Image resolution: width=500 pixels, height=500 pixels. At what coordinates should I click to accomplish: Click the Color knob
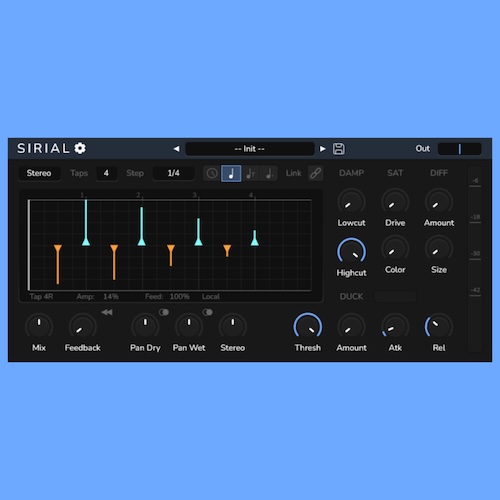point(395,249)
